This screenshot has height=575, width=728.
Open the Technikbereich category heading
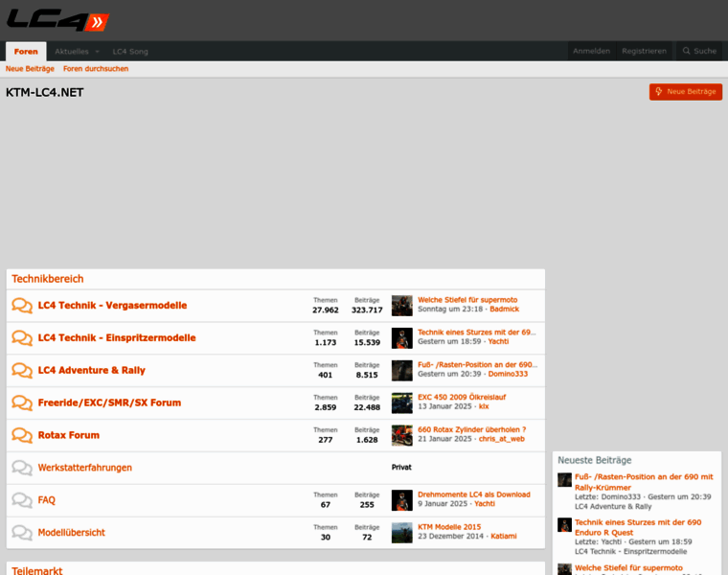tap(48, 279)
